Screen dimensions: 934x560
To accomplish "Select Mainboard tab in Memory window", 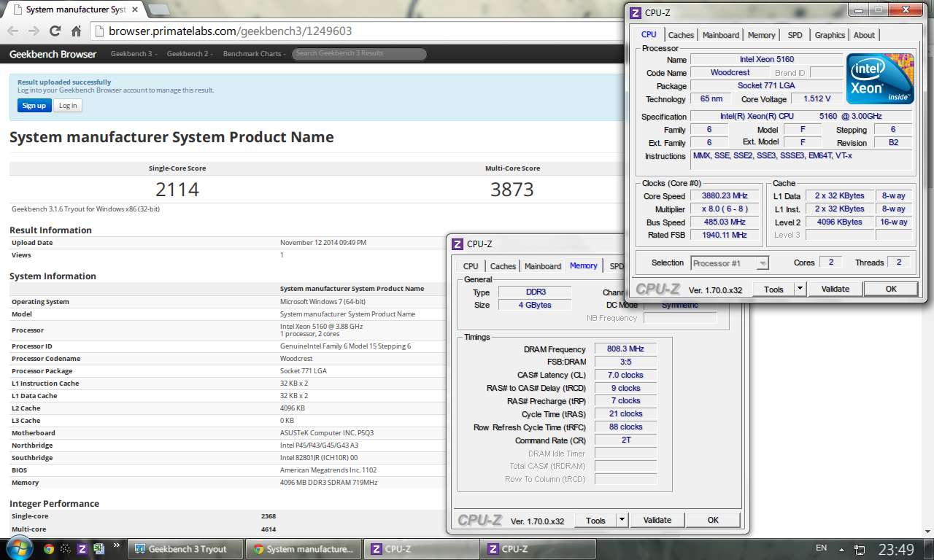I will tap(543, 266).
